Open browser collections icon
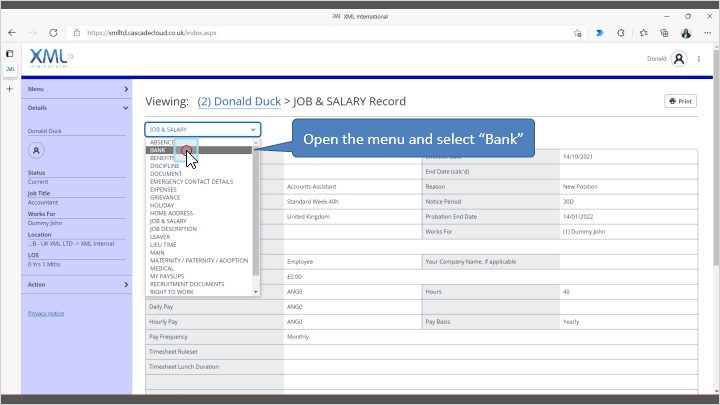 tap(664, 33)
